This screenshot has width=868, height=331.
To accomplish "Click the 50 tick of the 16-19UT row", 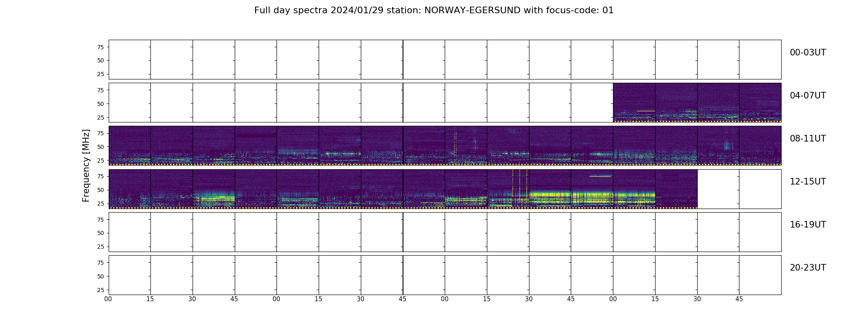I will point(100,233).
